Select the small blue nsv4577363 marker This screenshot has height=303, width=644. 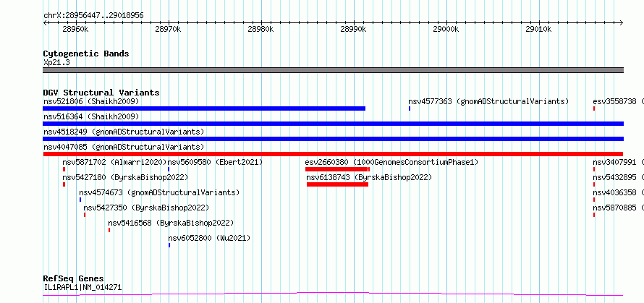[410, 108]
